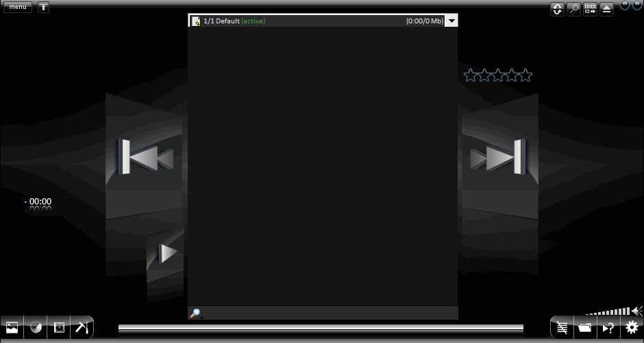Toggle the play-question shuffle icon
This screenshot has width=644, height=343.
click(608, 328)
